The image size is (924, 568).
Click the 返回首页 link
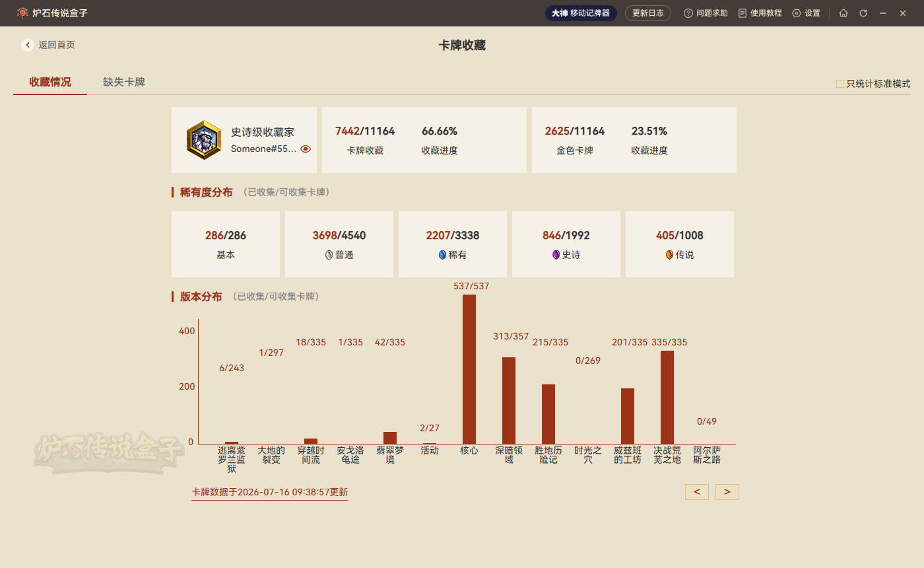(57, 45)
